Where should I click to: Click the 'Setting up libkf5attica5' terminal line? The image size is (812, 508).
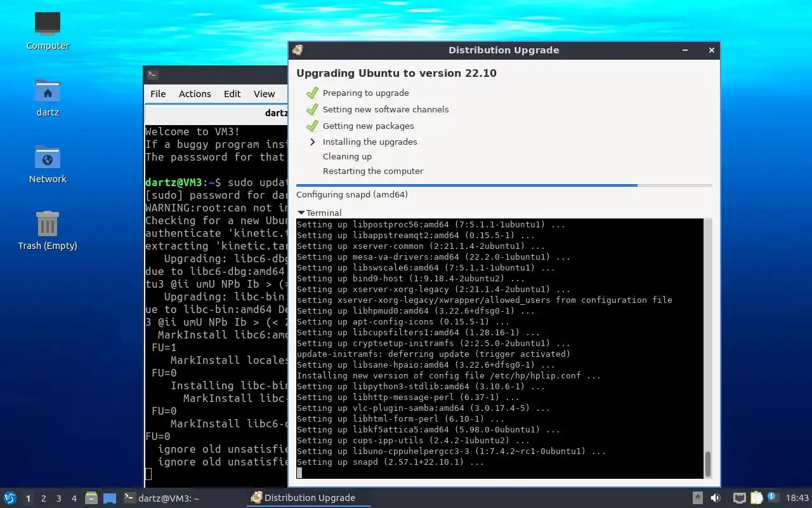(x=428, y=429)
